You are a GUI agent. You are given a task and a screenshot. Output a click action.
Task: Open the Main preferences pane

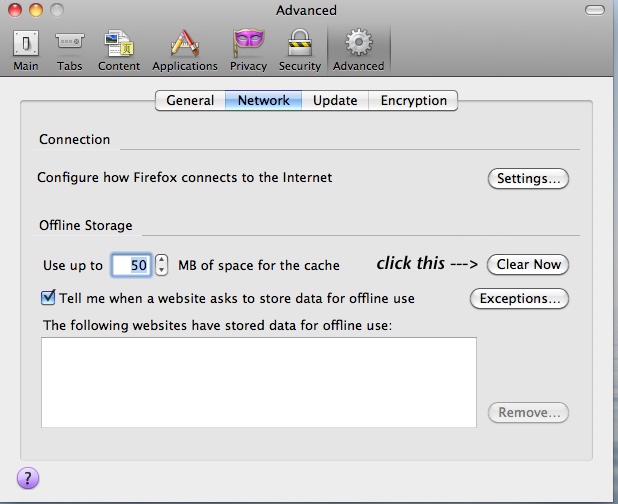point(26,50)
